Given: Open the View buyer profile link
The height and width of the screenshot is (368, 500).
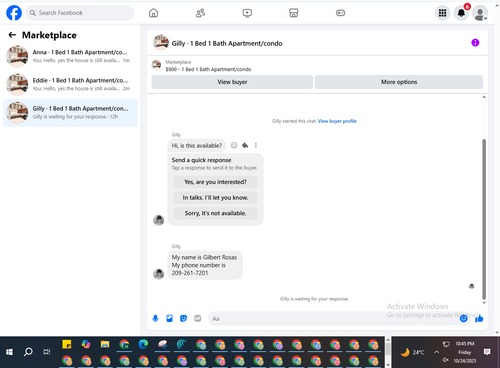Looking at the screenshot, I should tap(337, 121).
